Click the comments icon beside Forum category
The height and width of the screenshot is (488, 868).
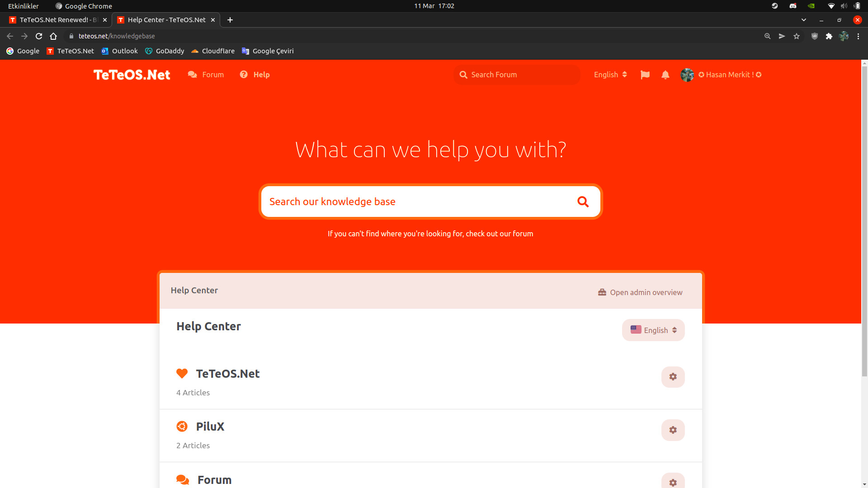(183, 479)
